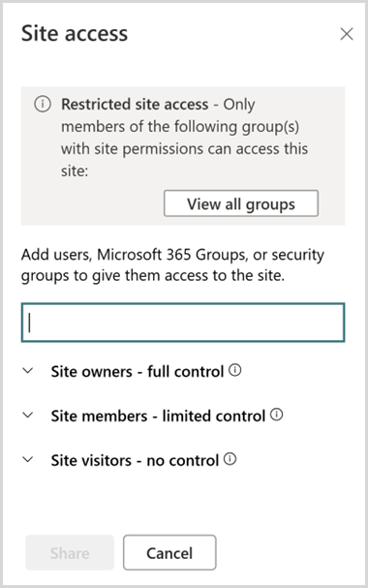The width and height of the screenshot is (368, 588).
Task: Open the View all groups list
Action: point(241,203)
